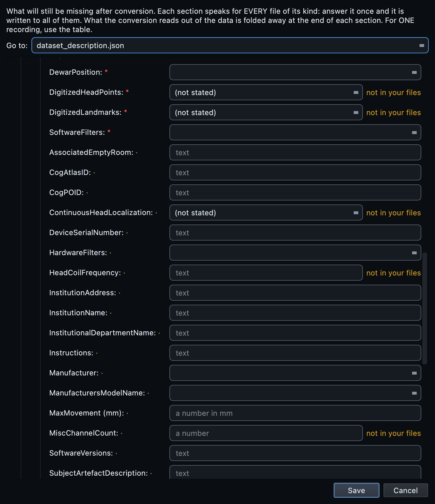Focus the CogAtlasID text field

pyautogui.click(x=295, y=172)
